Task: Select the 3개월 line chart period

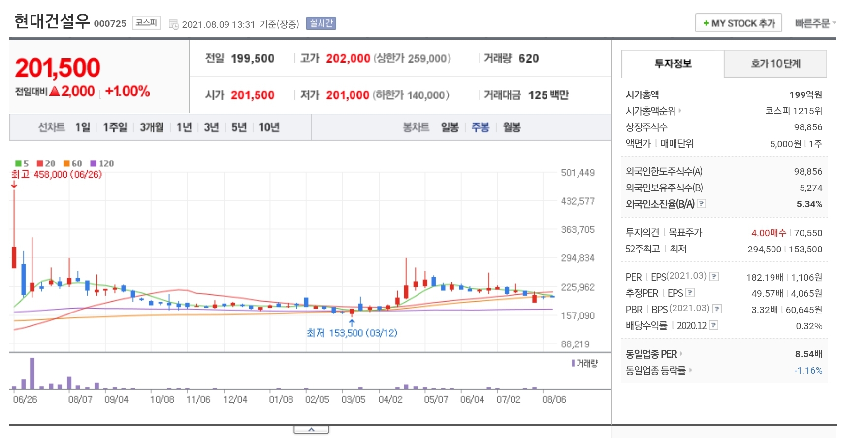Action: 152,127
